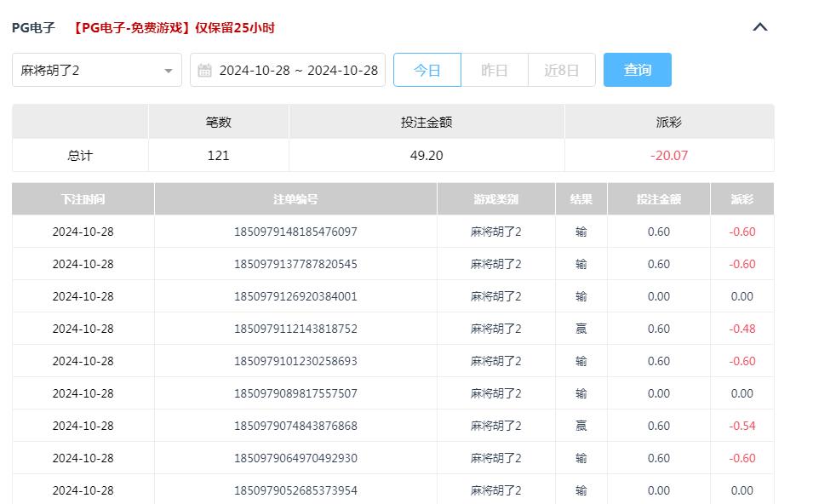
Task: Click the 注单编号 column header
Action: tap(295, 198)
